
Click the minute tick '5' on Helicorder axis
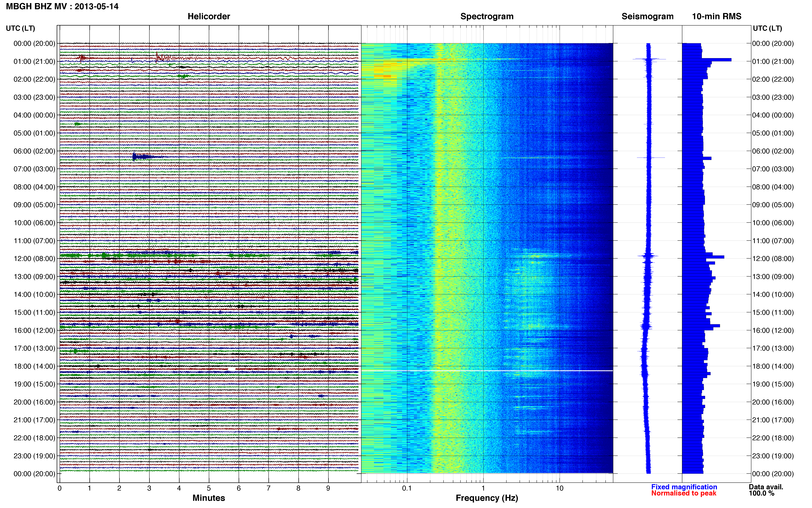pos(209,488)
